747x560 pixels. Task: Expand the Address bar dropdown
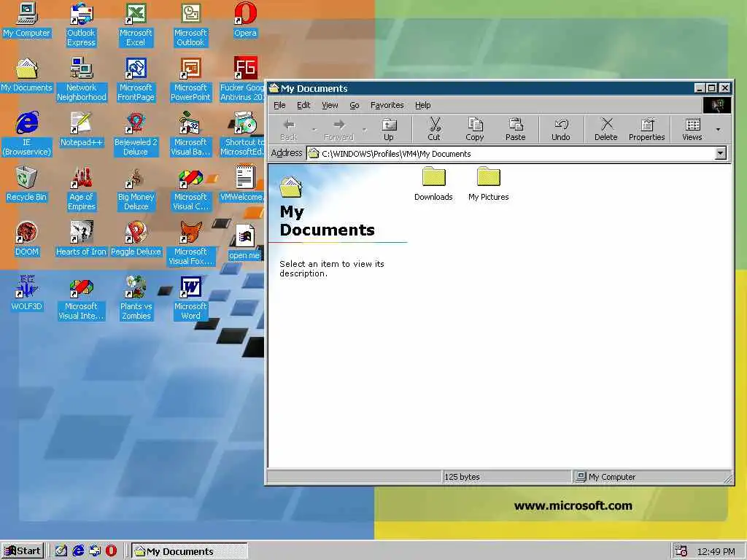(721, 153)
